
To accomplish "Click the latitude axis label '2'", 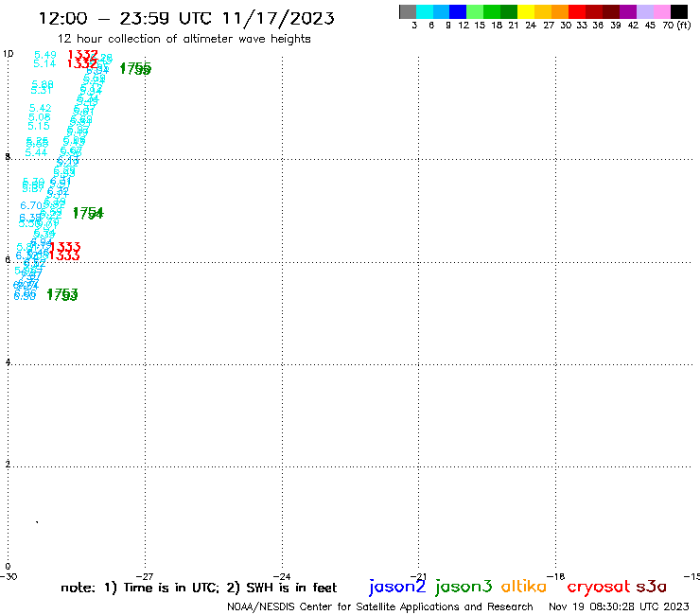I will click(8, 464).
